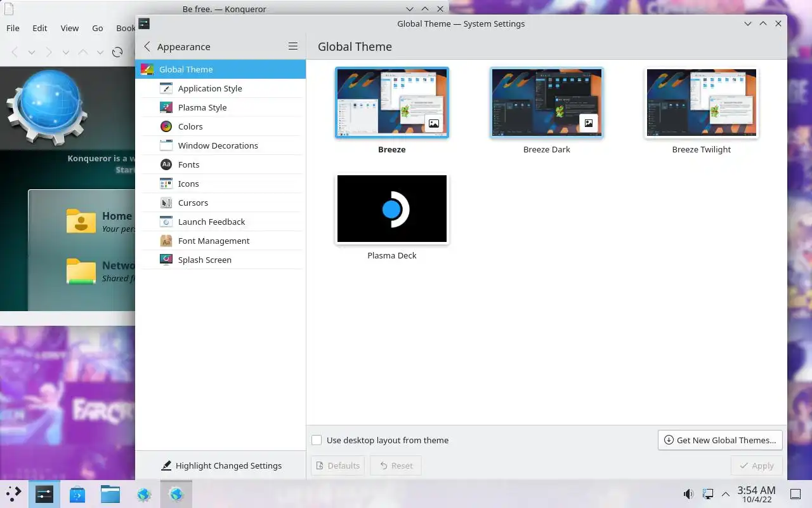The height and width of the screenshot is (508, 812).
Task: Select the Breeze Dark theme thumbnail
Action: pyautogui.click(x=547, y=102)
